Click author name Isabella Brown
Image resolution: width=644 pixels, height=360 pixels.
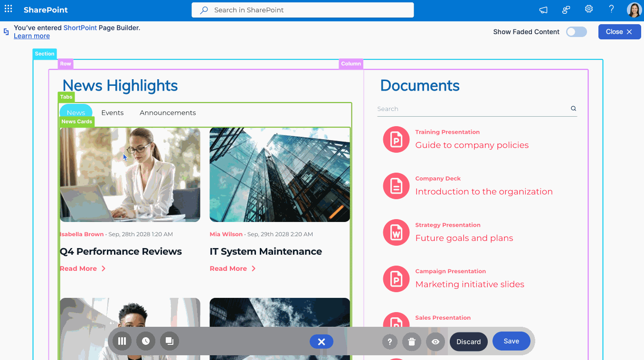(x=82, y=234)
